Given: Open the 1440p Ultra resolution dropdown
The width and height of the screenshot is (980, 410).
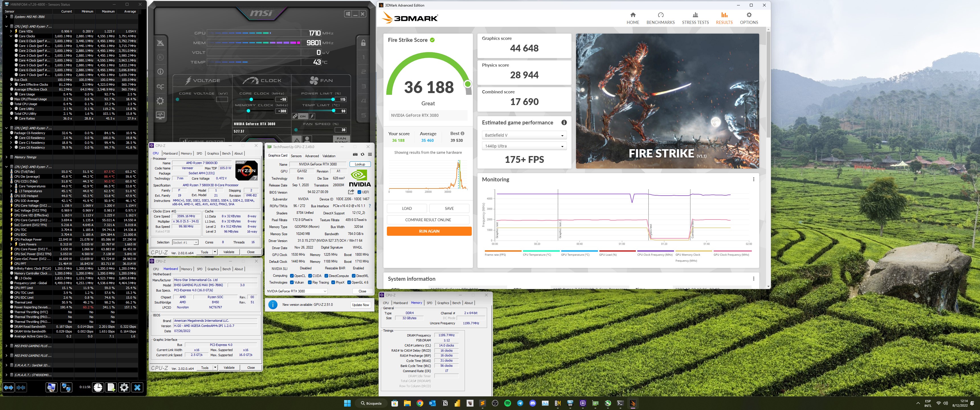Looking at the screenshot, I should tap(524, 146).
